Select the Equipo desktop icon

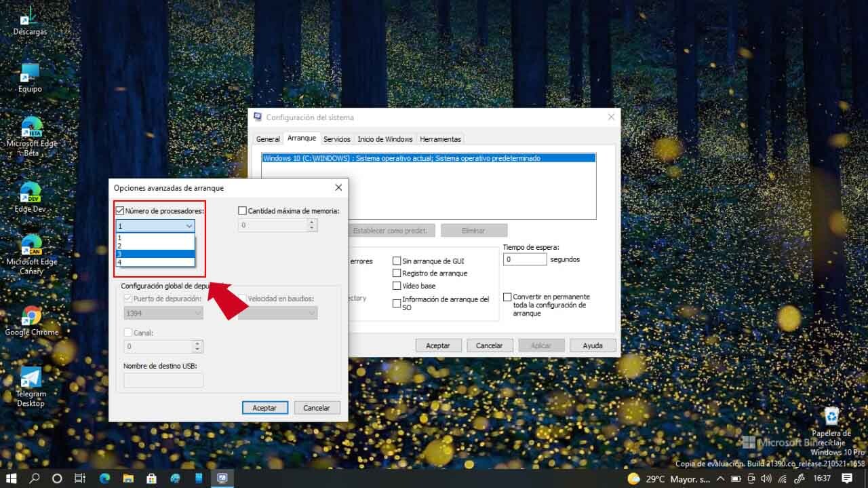(x=31, y=77)
